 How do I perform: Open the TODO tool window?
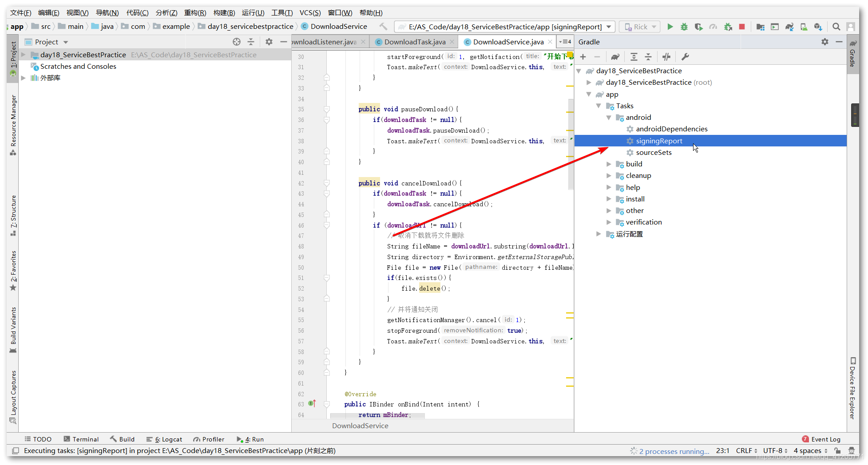(x=38, y=439)
